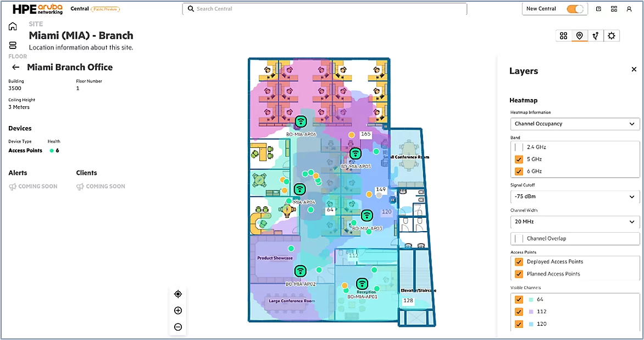Open the user profile icon
The width and height of the screenshot is (644, 340).
click(629, 9)
